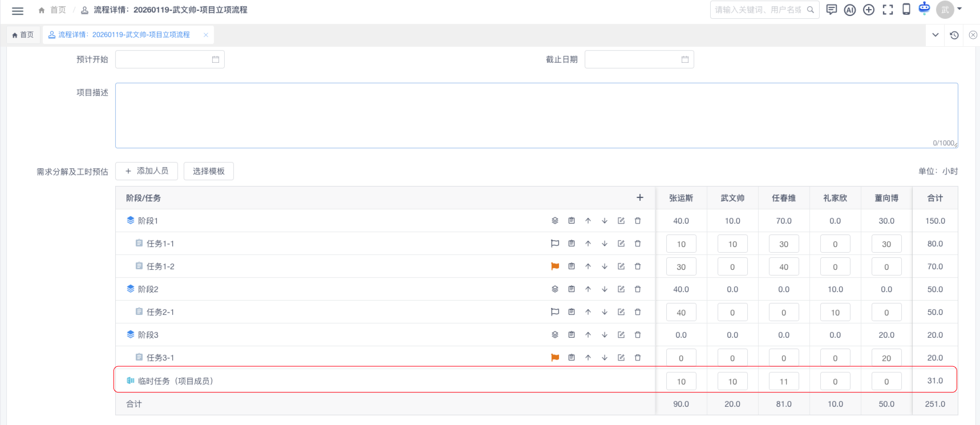
Task: Toggle fullscreen mode icon
Action: (x=888, y=10)
